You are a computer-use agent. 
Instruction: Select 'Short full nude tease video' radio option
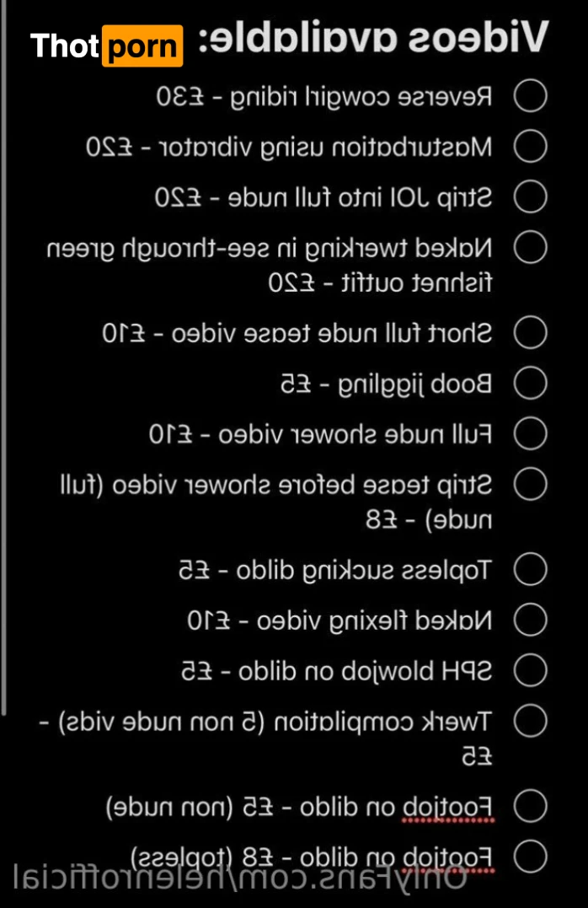tap(532, 333)
